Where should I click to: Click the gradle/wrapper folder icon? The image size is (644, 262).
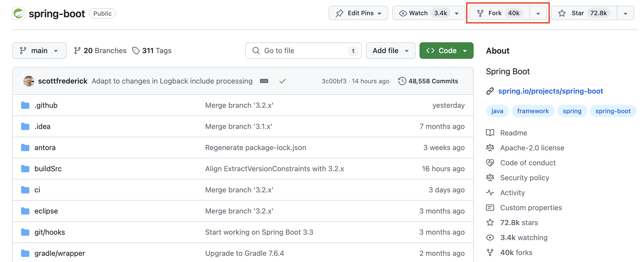click(x=25, y=253)
